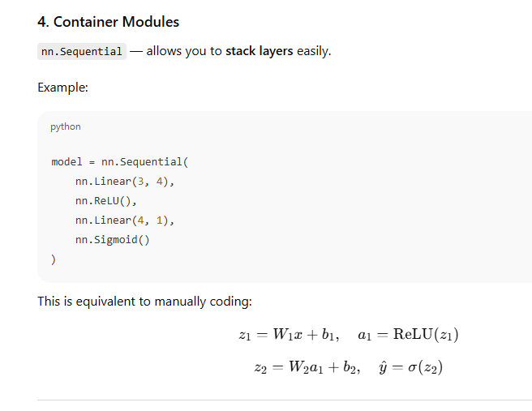
Task: Click the "Example:" label
Action: (x=62, y=88)
